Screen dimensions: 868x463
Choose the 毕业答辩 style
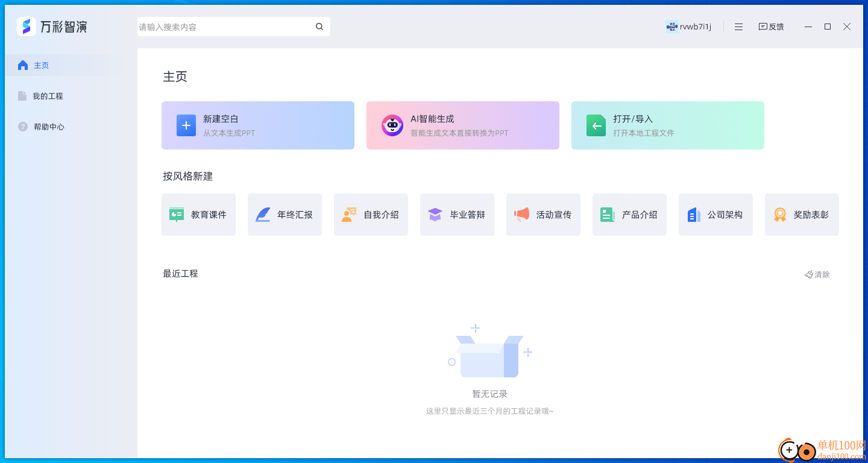pyautogui.click(x=457, y=215)
